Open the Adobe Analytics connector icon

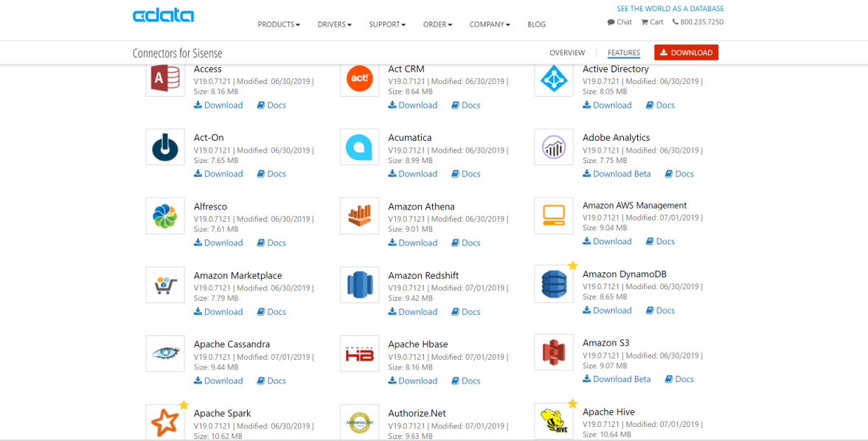(554, 147)
